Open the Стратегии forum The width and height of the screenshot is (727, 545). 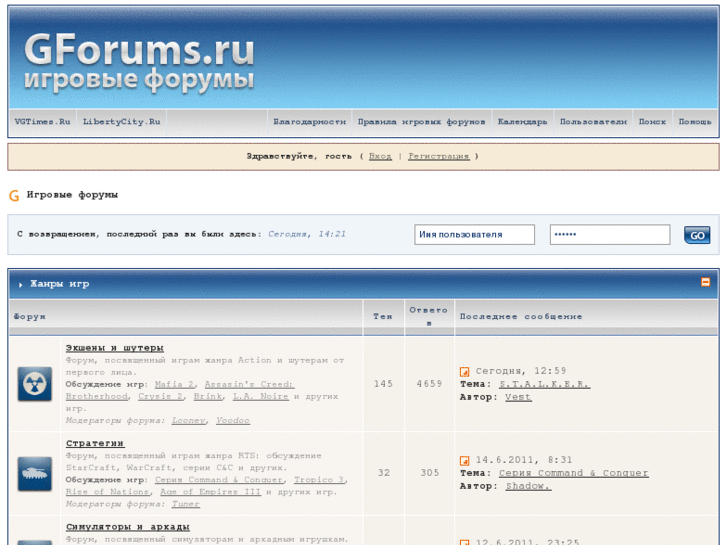(95, 443)
